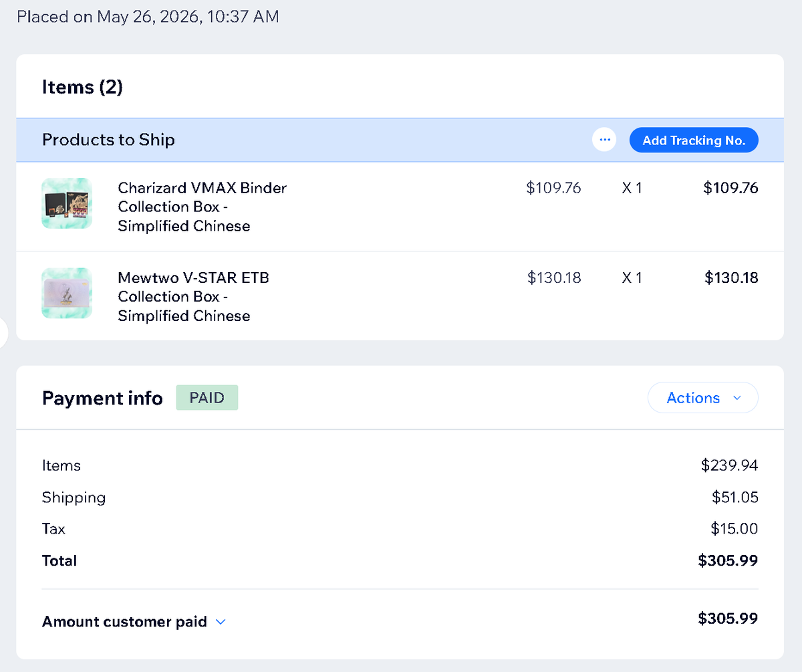Screen dimensions: 802x672
Task: Click the Mewtwo row X 1 quantity
Action: (632, 277)
